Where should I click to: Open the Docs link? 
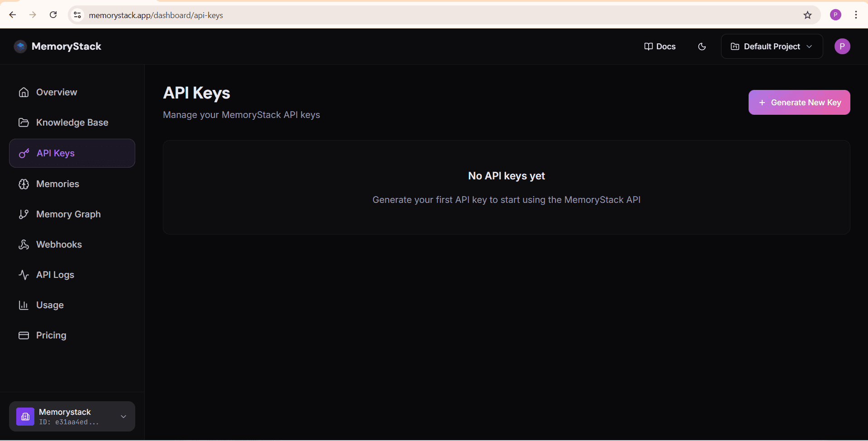point(660,47)
